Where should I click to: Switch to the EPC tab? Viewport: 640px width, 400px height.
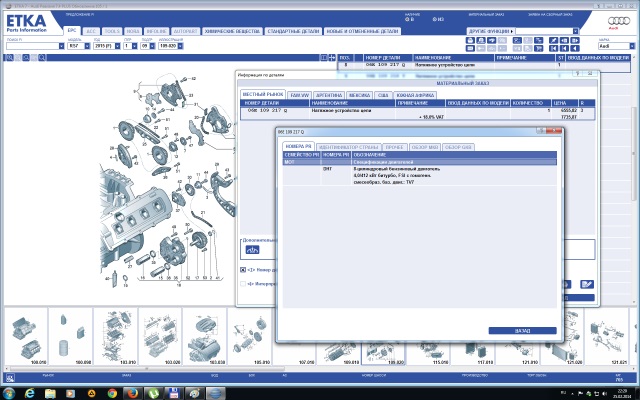tap(72, 31)
